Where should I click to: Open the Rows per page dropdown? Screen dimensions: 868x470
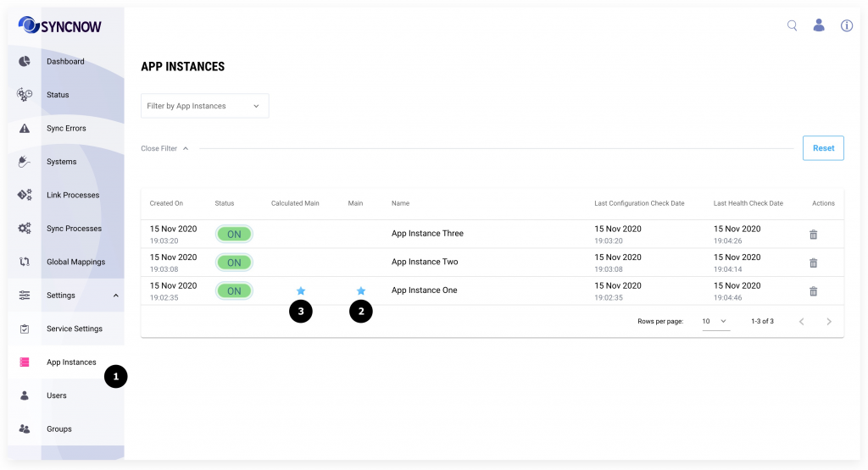(x=715, y=321)
